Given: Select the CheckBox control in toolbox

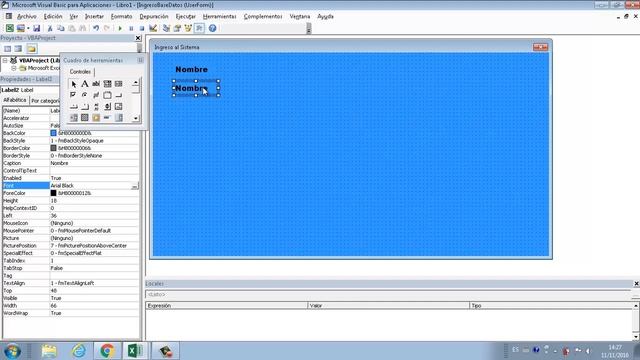Looking at the screenshot, I should coord(73,95).
